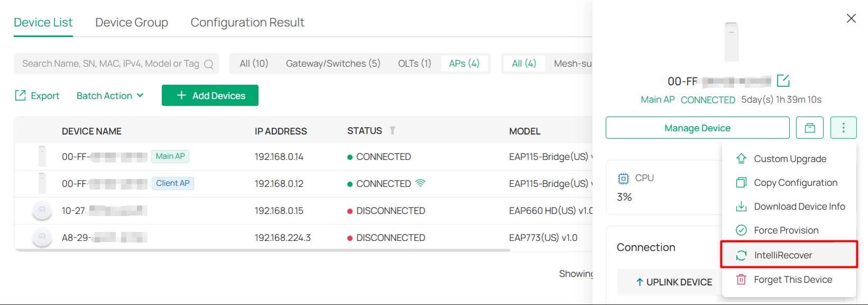Screen dimensions: 868x305
Task: Click the EAP773 row device icon
Action: pyautogui.click(x=42, y=238)
